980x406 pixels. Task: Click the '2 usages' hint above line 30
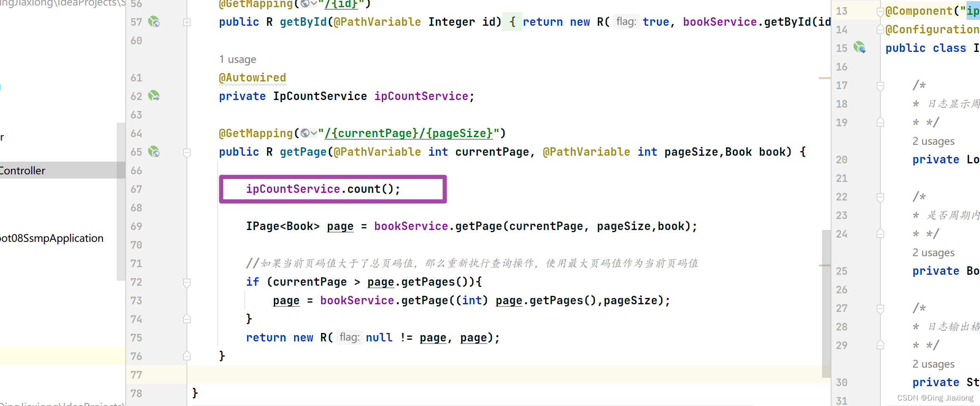[933, 364]
